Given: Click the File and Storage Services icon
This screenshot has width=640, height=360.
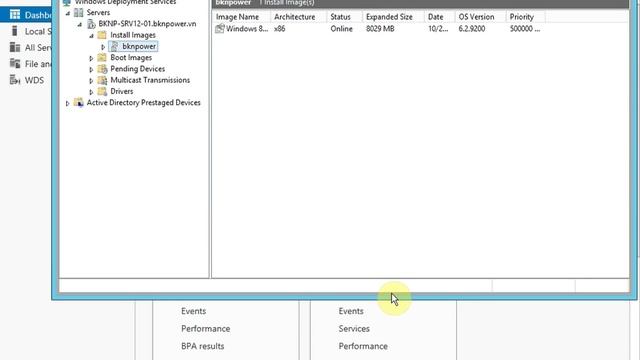Looking at the screenshot, I should pos(15,64).
